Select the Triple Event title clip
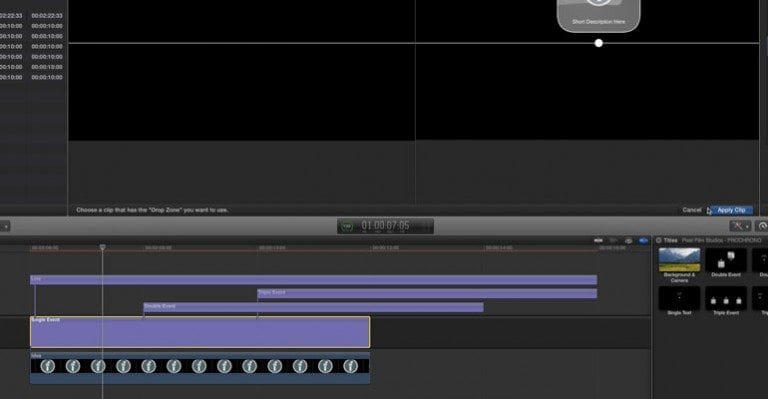The image size is (768, 399). click(427, 293)
